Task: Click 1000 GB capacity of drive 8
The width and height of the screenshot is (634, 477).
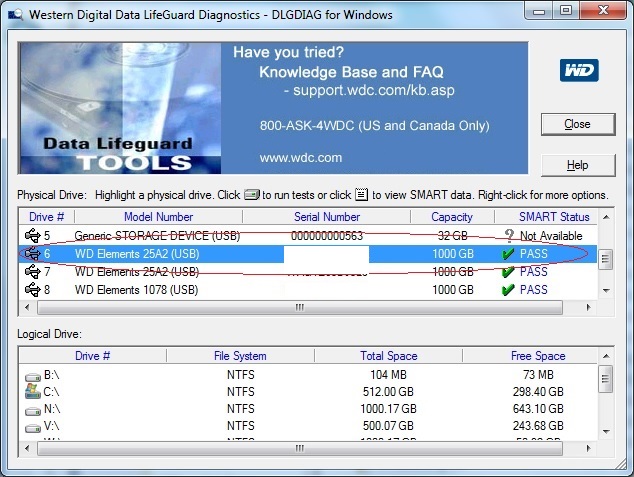Action: coord(453,290)
